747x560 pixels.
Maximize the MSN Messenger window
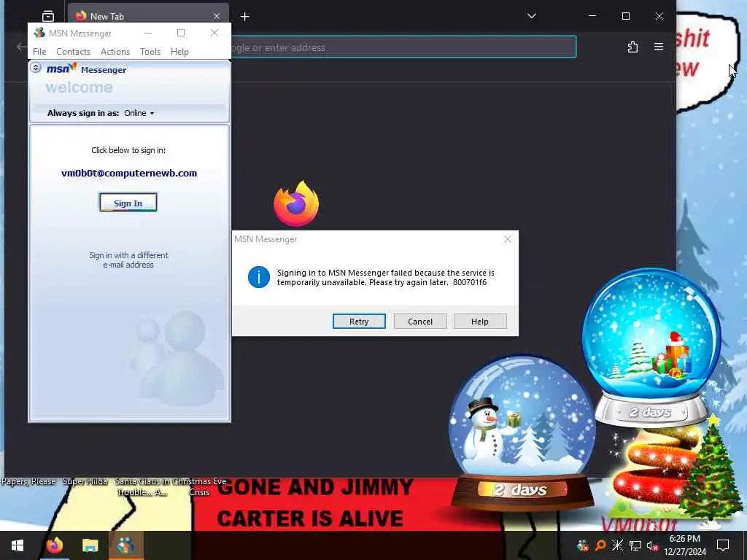(181, 33)
